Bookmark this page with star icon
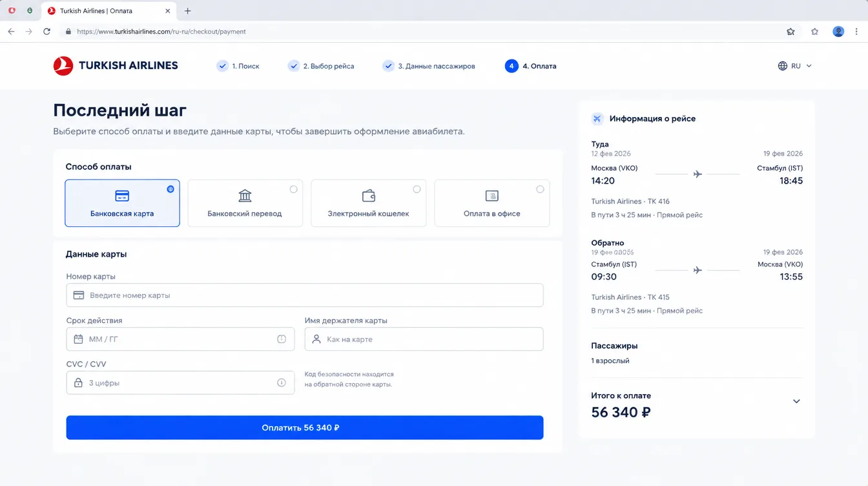Screen dimensions: 868x486 [814, 31]
